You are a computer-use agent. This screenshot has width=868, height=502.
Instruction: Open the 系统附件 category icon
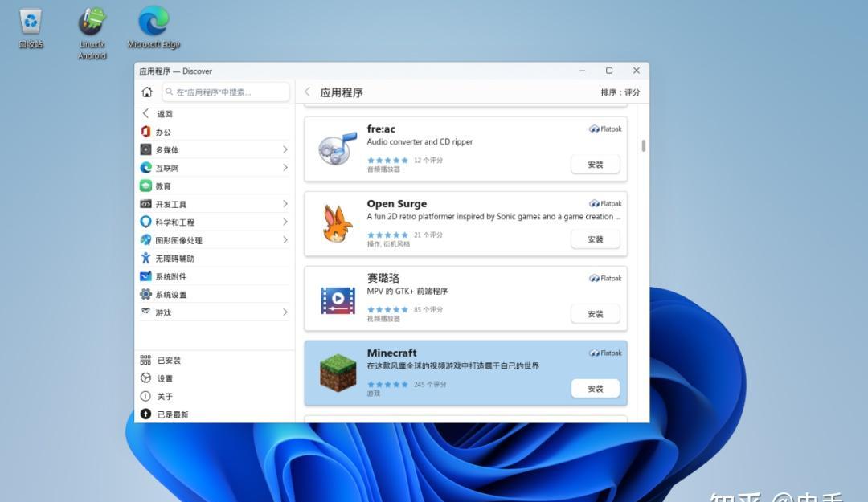point(145,276)
